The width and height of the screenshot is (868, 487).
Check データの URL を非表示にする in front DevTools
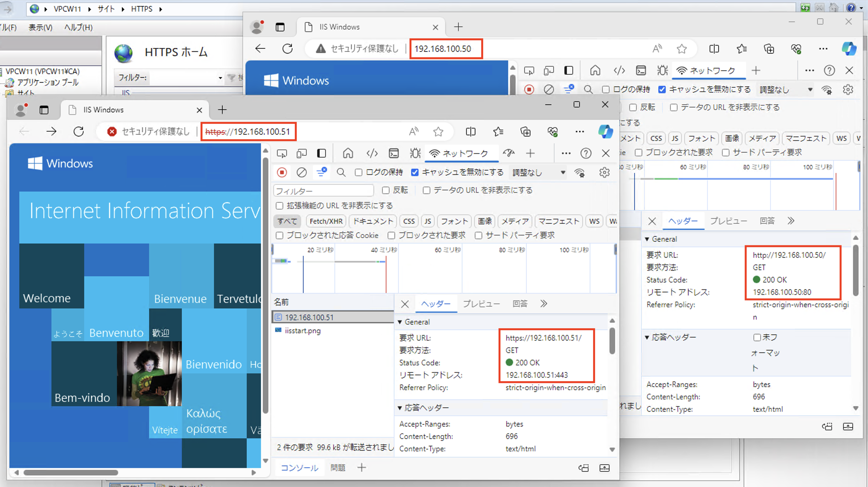tap(426, 190)
